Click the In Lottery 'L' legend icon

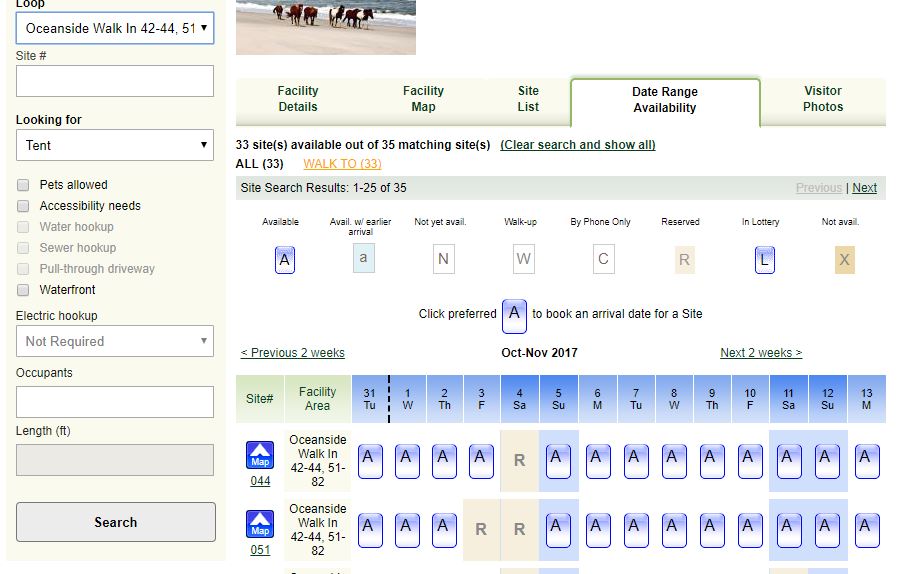point(765,260)
